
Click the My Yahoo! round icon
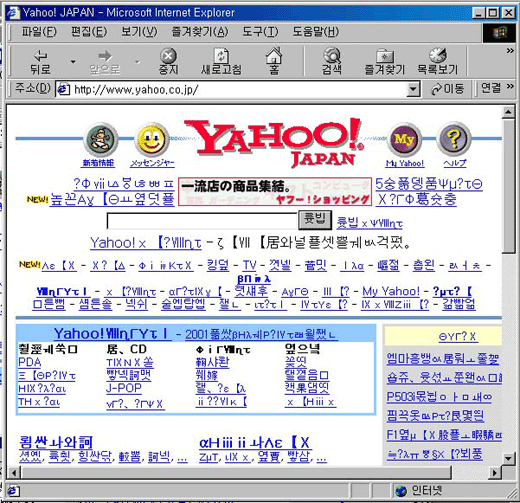404,139
